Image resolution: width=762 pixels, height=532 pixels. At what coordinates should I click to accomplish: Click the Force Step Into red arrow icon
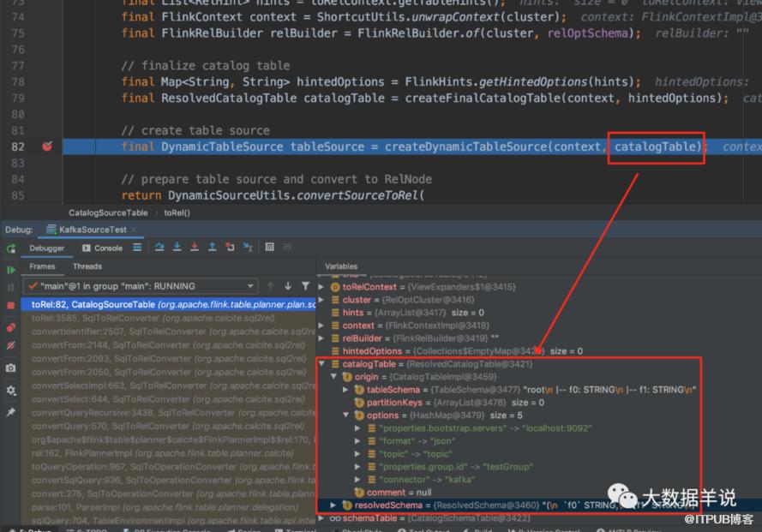tap(195, 248)
